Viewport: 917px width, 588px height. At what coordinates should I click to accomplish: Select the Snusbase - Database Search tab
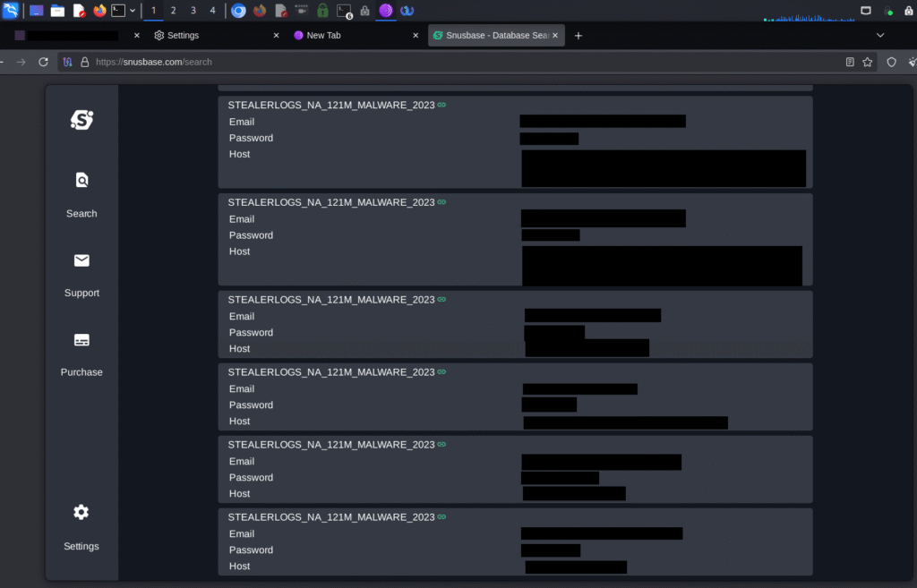(x=496, y=35)
